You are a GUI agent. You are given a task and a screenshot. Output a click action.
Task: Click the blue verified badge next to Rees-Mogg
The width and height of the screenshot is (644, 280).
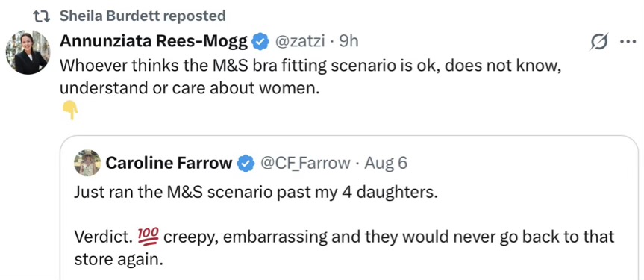coord(260,42)
